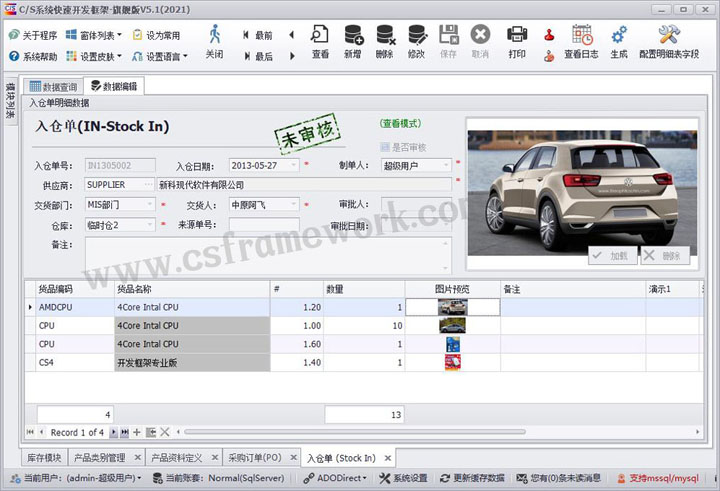Click the 更新缓存数据 button
Viewport: 720px width, 491px height.
pyautogui.click(x=468, y=478)
